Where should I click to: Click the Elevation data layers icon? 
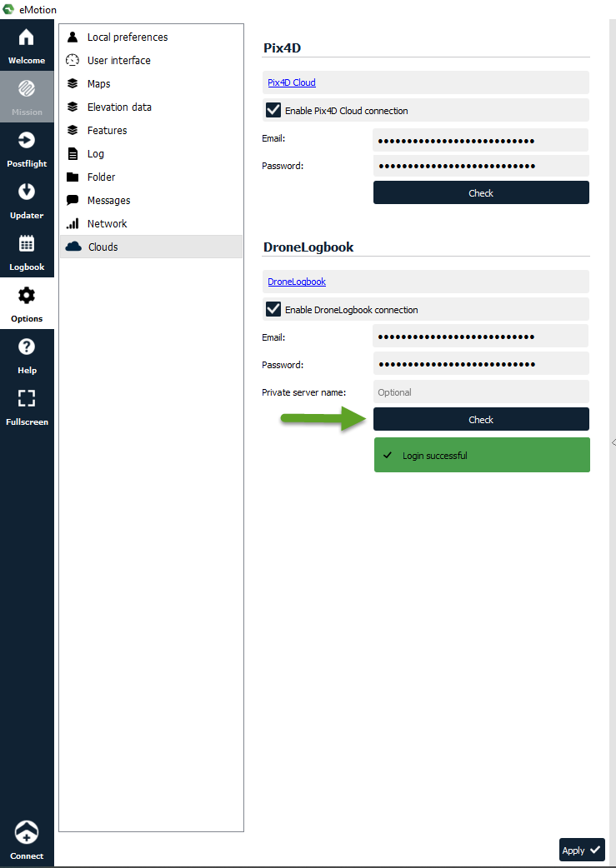pos(73,107)
